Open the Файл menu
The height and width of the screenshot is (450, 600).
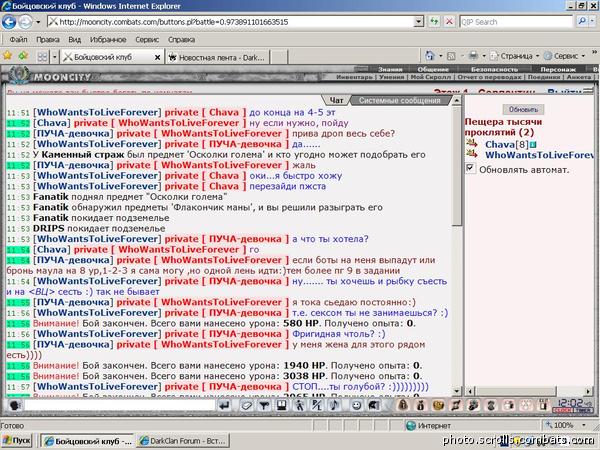(18, 39)
